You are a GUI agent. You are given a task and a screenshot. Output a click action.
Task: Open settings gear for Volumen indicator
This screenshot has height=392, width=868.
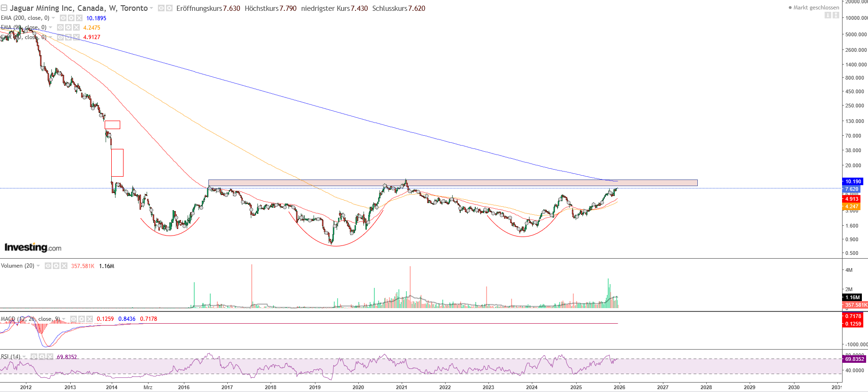[x=56, y=266]
